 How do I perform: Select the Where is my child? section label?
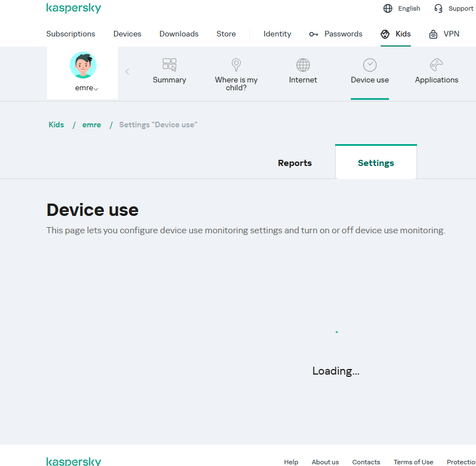tap(236, 84)
